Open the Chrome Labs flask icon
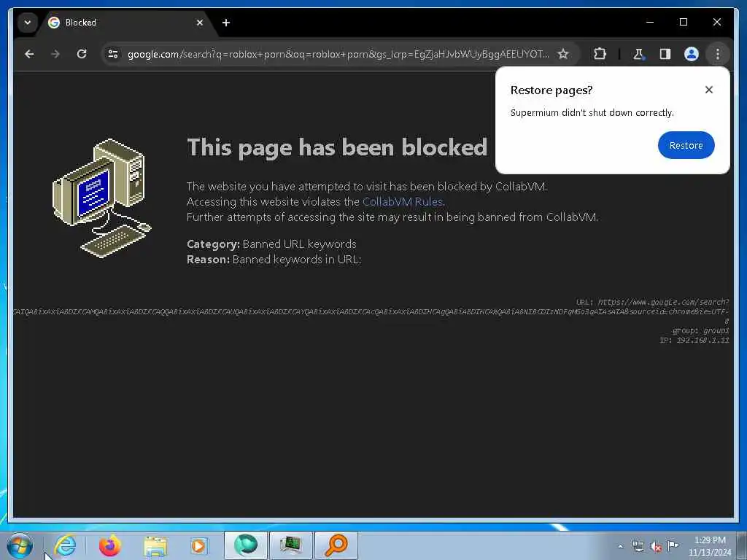The image size is (747, 560). [x=638, y=54]
